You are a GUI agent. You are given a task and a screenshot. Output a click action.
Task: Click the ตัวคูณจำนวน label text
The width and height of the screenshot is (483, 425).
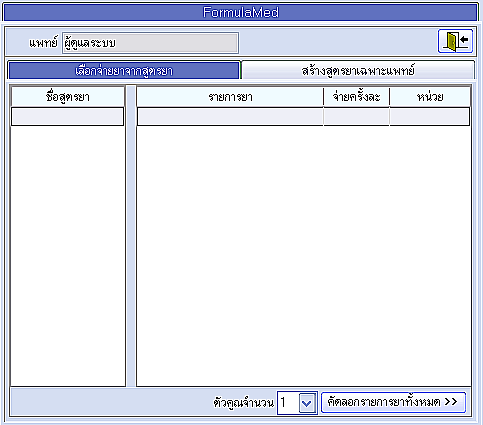tap(244, 403)
